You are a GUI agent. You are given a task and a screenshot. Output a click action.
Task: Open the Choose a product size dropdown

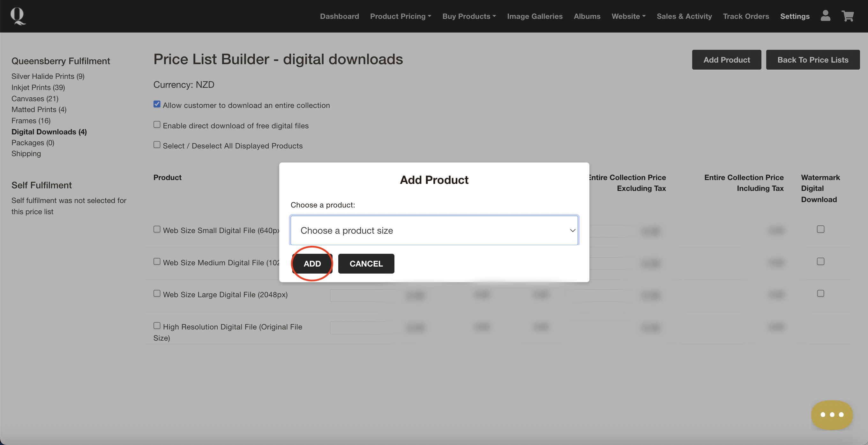pyautogui.click(x=434, y=230)
